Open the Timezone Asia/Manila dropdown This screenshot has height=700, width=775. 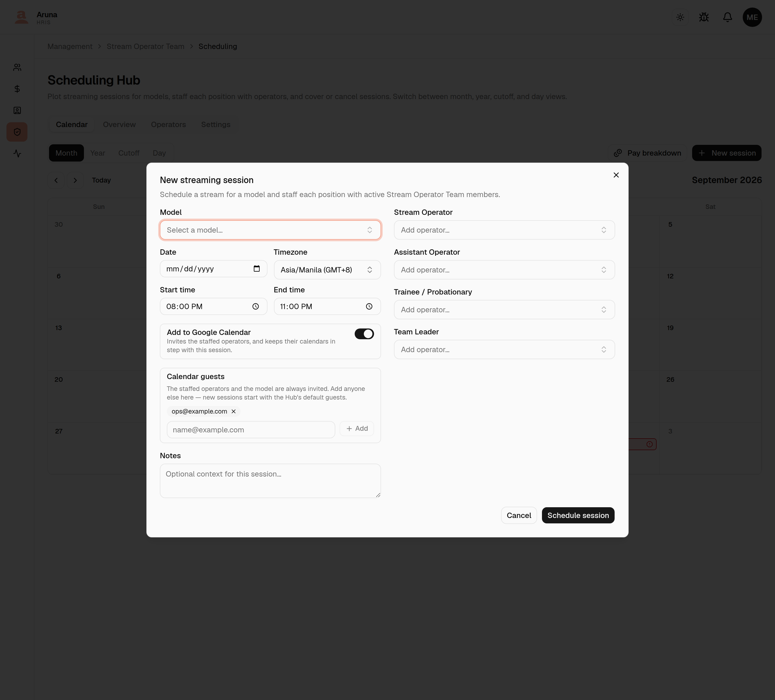327,269
